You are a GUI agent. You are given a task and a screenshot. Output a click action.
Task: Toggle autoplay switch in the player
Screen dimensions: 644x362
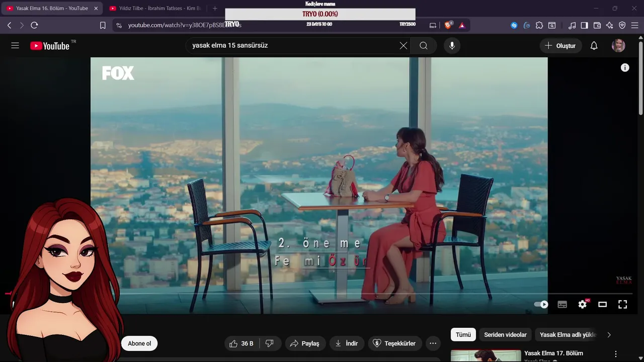click(x=541, y=304)
